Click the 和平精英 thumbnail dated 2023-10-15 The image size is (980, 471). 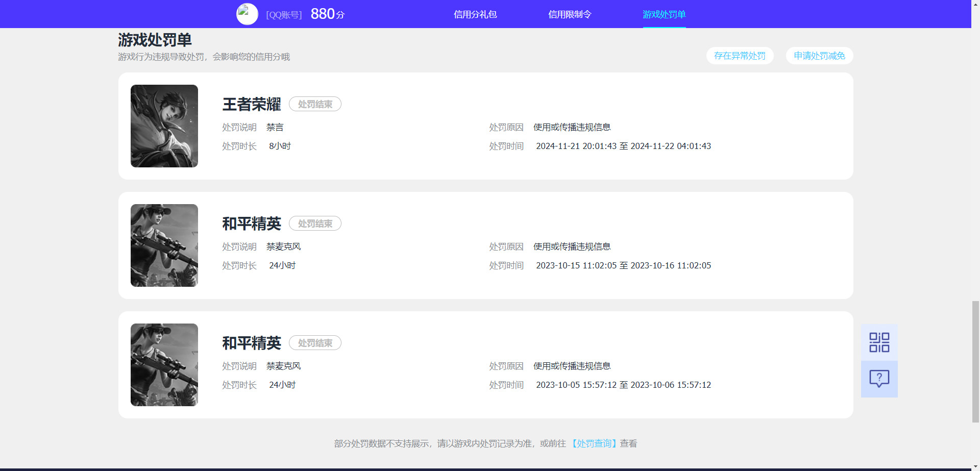pos(164,245)
